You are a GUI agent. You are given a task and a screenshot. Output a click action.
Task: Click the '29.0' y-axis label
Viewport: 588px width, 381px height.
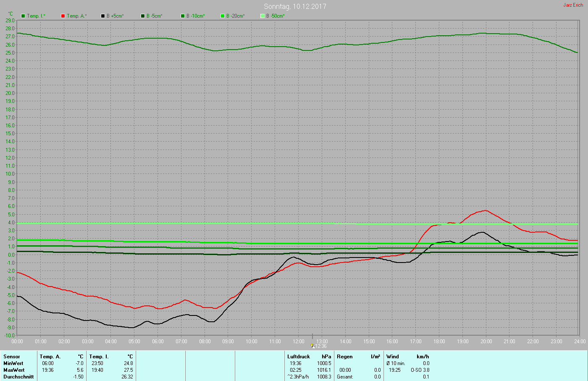pyautogui.click(x=10, y=21)
